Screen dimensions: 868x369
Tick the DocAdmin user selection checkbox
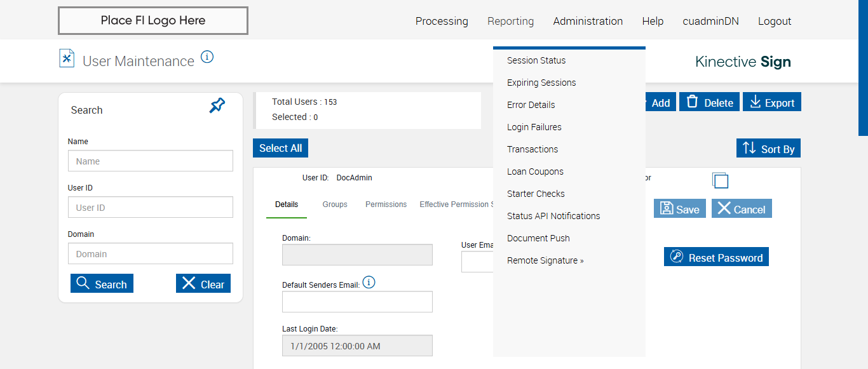(720, 180)
